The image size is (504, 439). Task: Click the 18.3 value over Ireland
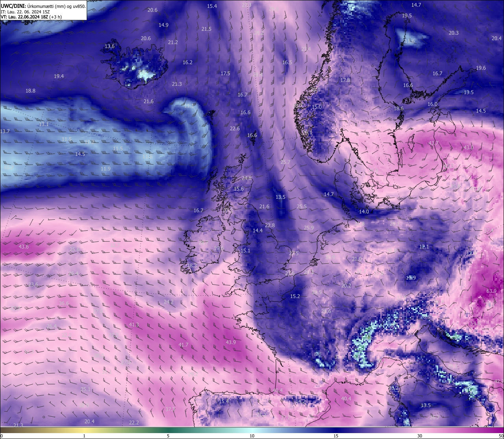(x=191, y=266)
